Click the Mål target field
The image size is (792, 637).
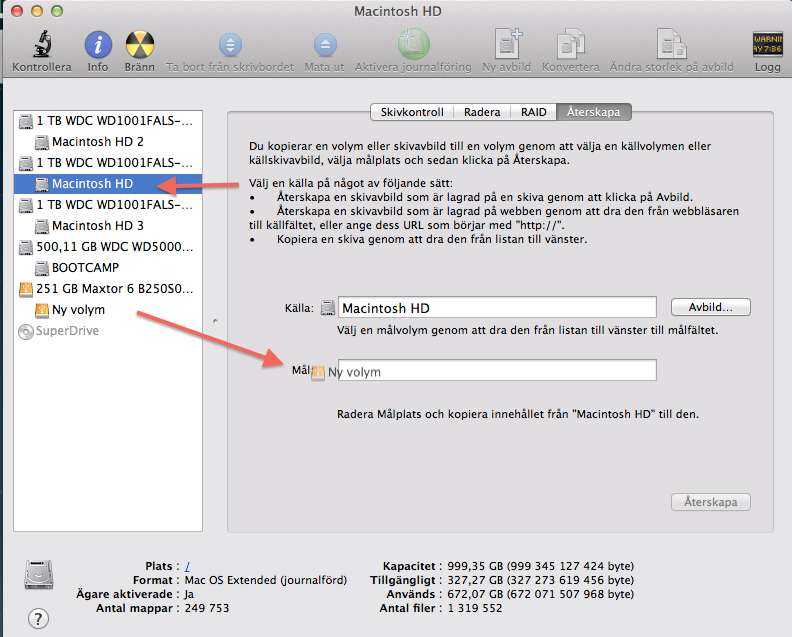pyautogui.click(x=497, y=370)
